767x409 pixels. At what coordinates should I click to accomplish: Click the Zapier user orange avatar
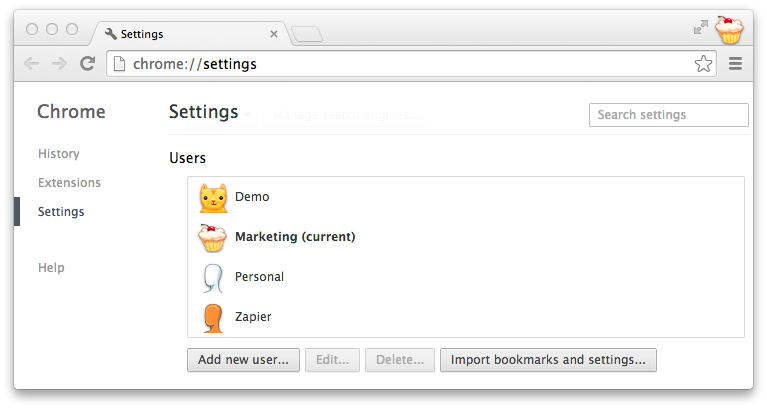tap(213, 317)
